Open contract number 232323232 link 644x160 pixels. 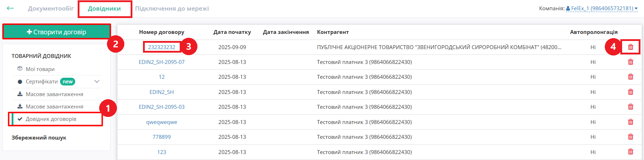(162, 47)
